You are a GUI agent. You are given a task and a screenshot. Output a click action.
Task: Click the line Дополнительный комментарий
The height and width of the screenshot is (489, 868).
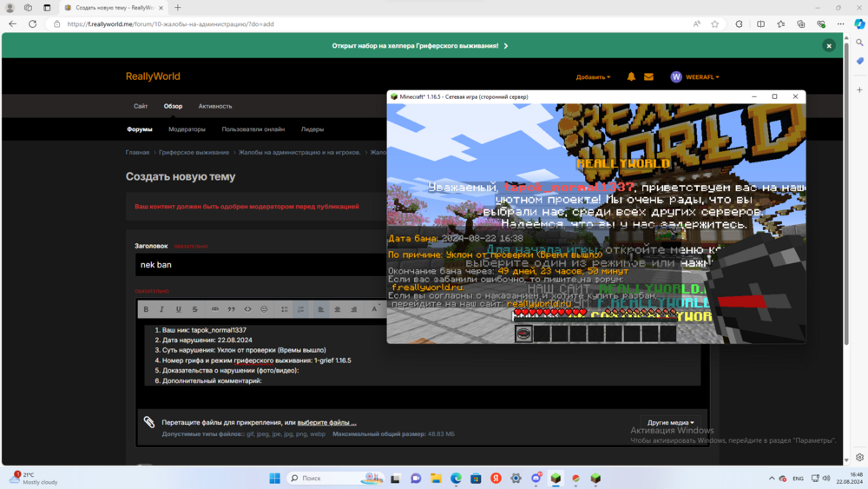212,381
